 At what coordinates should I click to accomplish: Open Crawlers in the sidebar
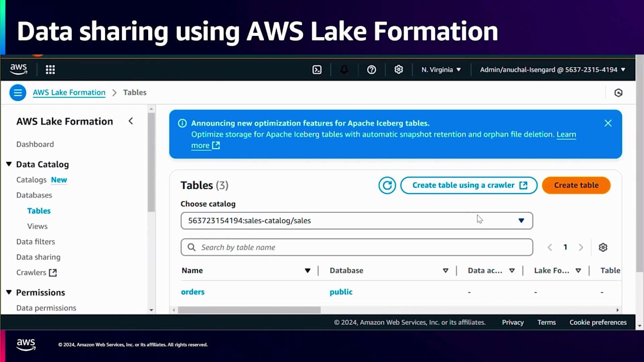(31, 272)
